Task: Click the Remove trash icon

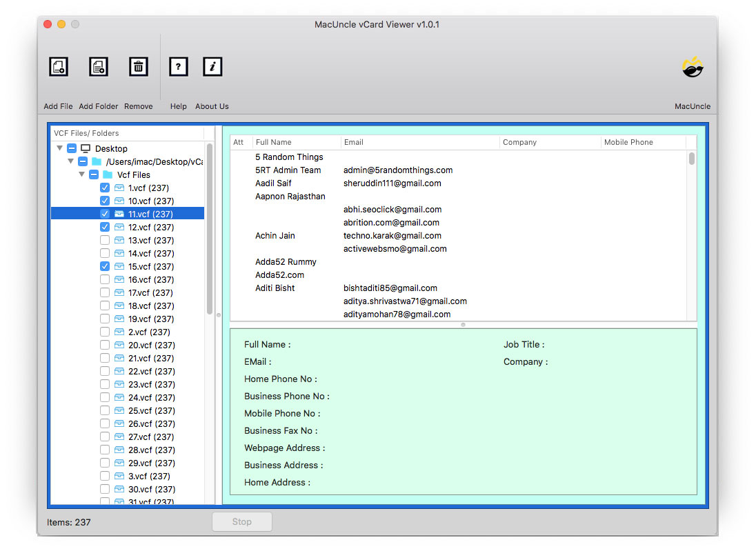Action: [x=139, y=67]
